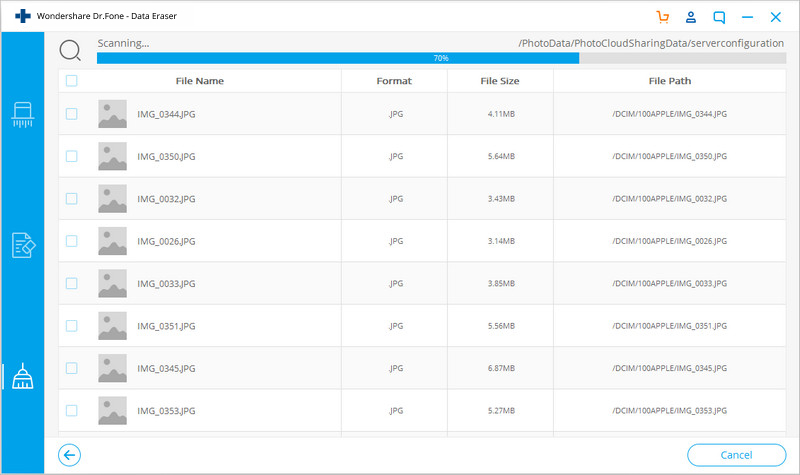Click path /DCIM/100APPLE/IMG_0345.JPG

669,368
